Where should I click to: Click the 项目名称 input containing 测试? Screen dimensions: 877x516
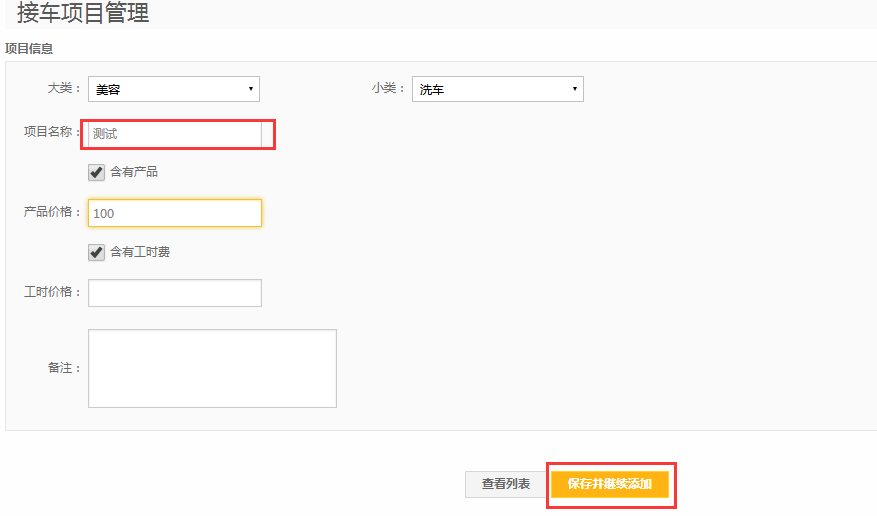175,133
